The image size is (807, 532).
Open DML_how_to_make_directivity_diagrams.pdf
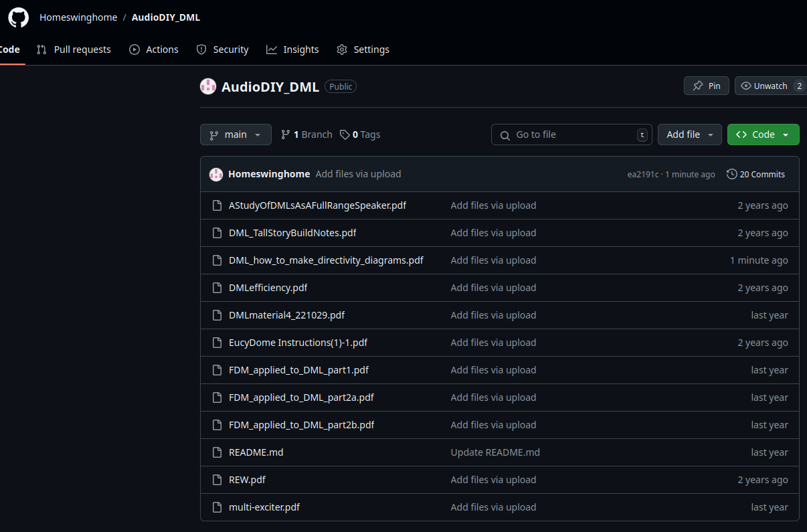tap(326, 260)
